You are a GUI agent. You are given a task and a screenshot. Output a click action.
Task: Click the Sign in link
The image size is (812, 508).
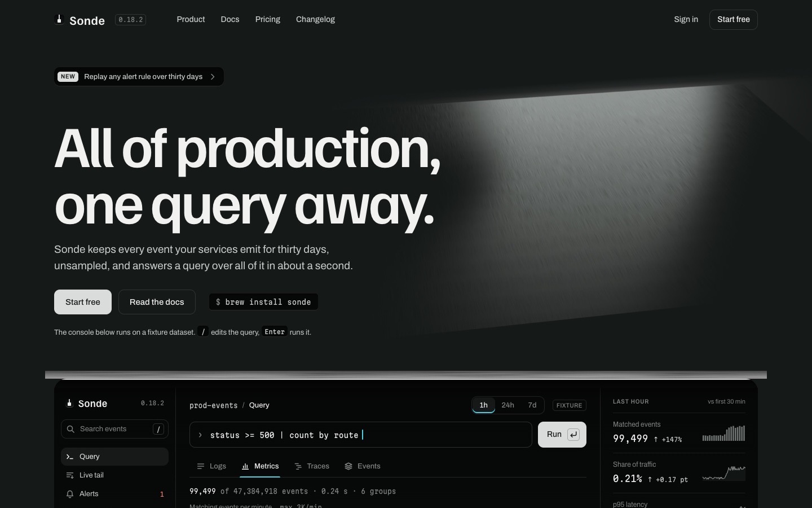686,19
